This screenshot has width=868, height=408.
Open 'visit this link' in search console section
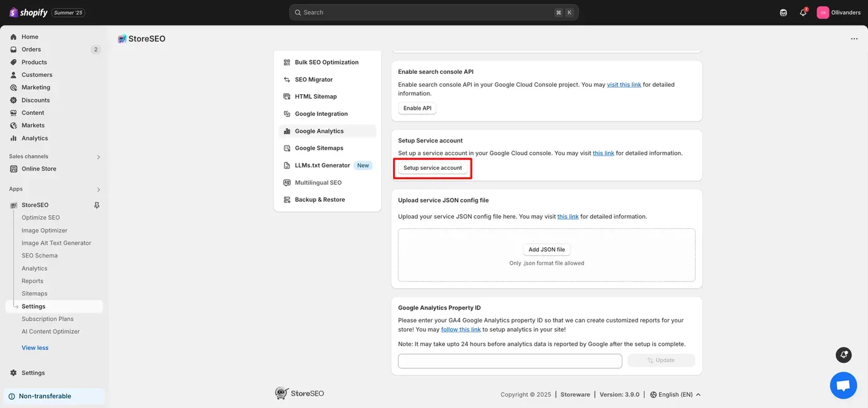point(624,85)
